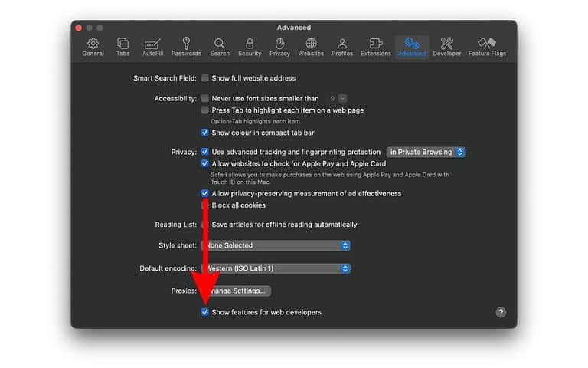
Task: Open Default encoding Western dropdown
Action: click(276, 268)
